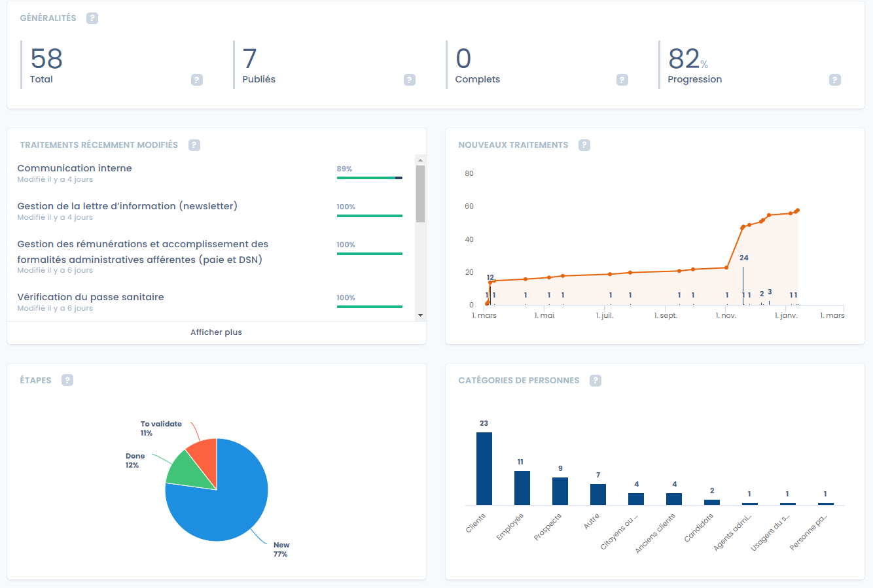Show help for Nouveaux traitements chart
The image size is (873, 588).
coord(584,145)
